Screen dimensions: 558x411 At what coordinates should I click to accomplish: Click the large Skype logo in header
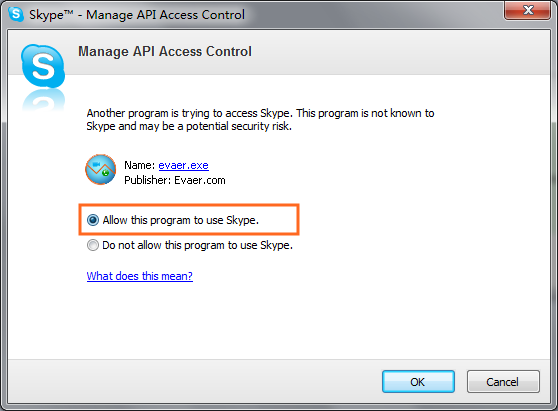click(43, 66)
